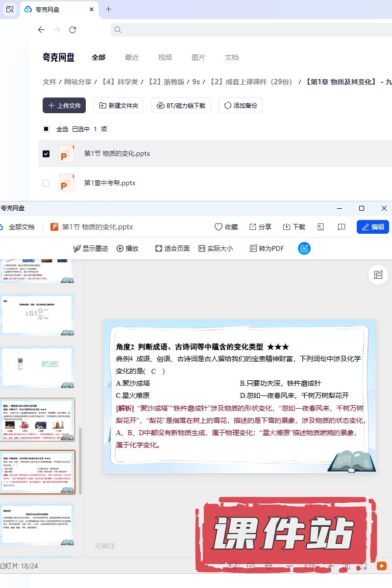
Task: Toggle 显示墨迹 ink display
Action: coord(91,248)
